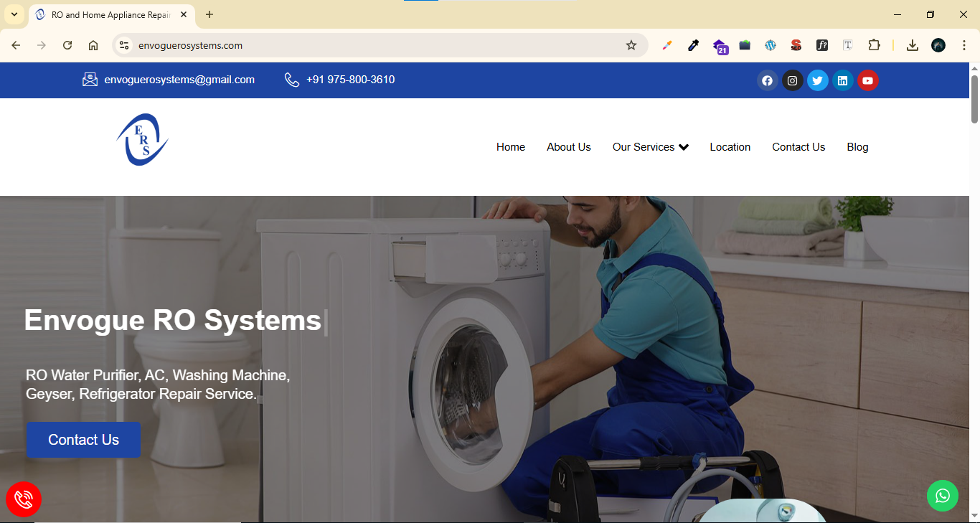
Task: Open the Chrome three-dot menu
Action: [x=963, y=45]
